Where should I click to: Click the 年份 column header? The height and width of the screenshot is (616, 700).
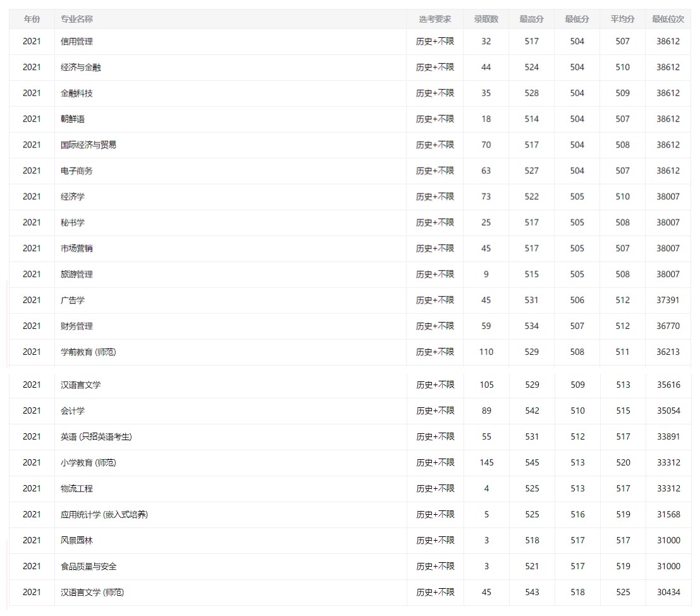click(x=32, y=19)
